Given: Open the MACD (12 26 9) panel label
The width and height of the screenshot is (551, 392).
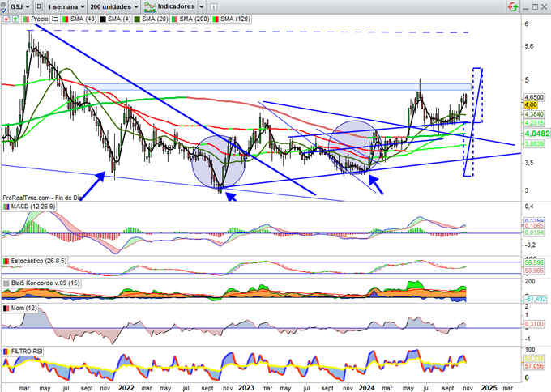Looking at the screenshot, I should click(32, 207).
